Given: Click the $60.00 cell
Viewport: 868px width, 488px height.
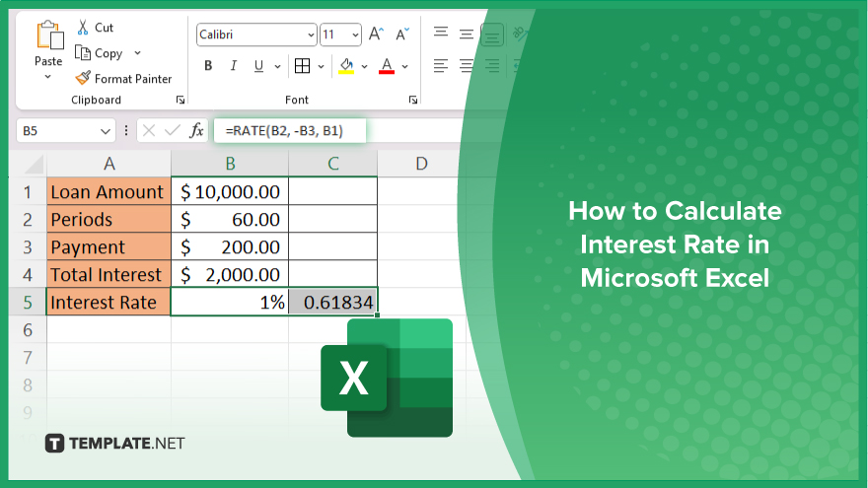Looking at the screenshot, I should (230, 219).
